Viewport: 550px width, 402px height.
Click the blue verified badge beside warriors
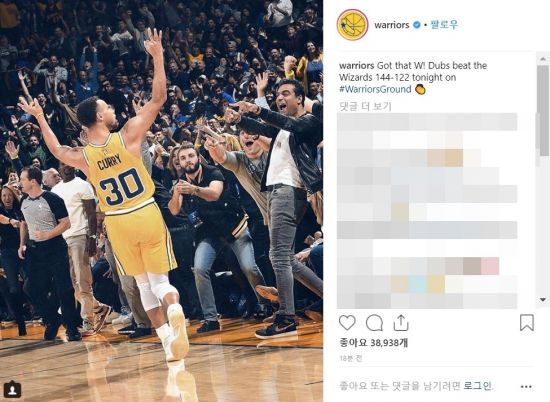point(416,25)
